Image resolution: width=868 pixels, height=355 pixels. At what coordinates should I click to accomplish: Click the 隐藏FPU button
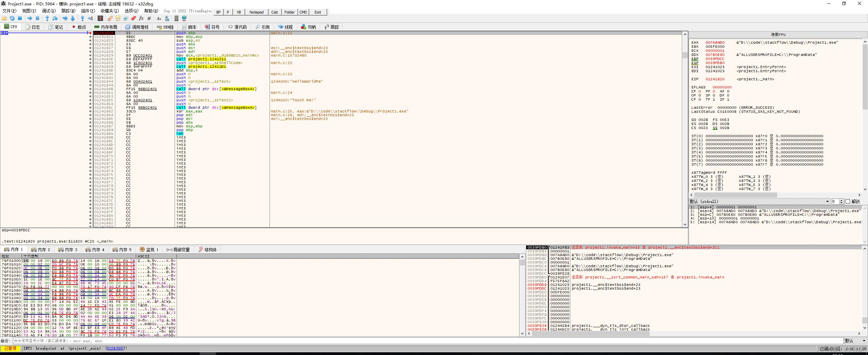(778, 35)
